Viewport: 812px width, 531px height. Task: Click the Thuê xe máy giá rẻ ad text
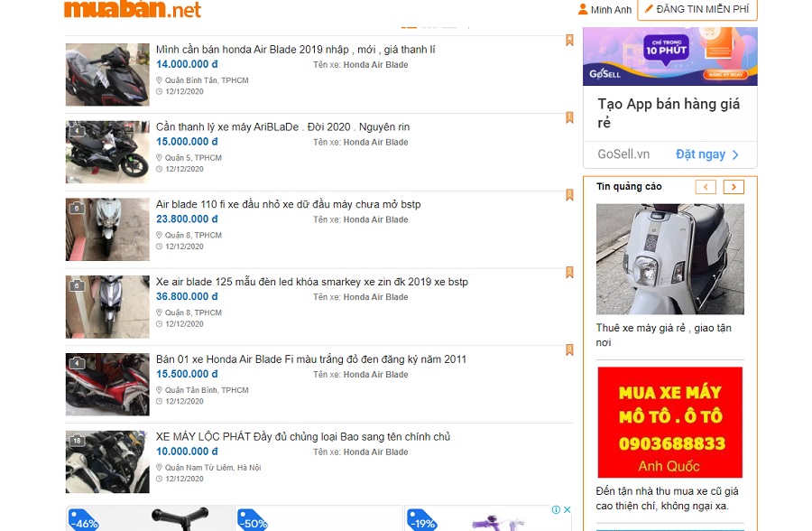click(x=664, y=335)
